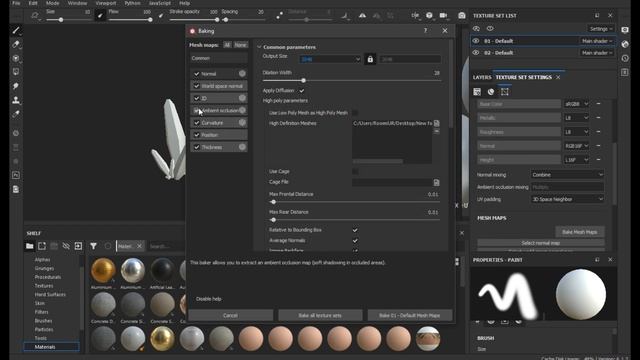Toggle the Curvature checkbox

coord(196,123)
